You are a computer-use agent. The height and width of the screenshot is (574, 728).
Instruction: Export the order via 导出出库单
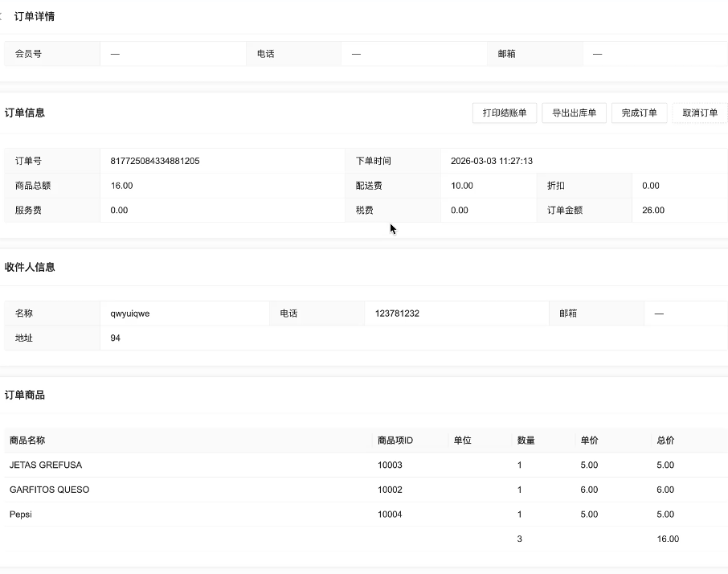click(x=573, y=113)
